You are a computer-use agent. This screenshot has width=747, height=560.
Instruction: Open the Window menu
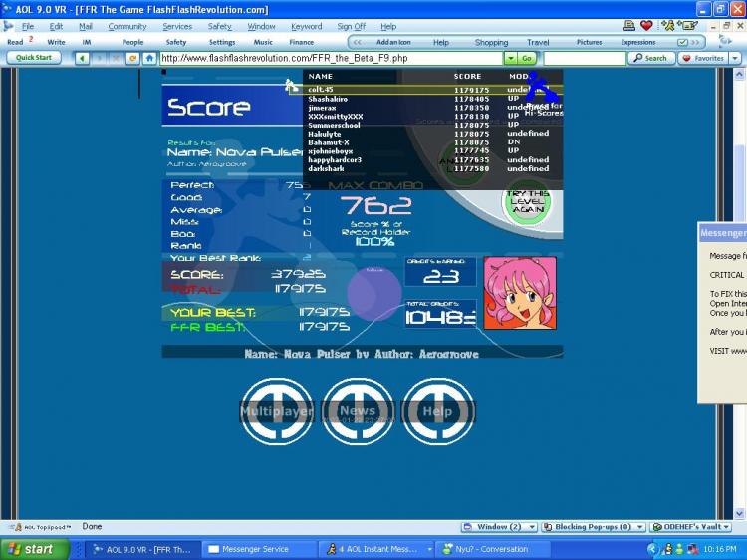click(261, 26)
